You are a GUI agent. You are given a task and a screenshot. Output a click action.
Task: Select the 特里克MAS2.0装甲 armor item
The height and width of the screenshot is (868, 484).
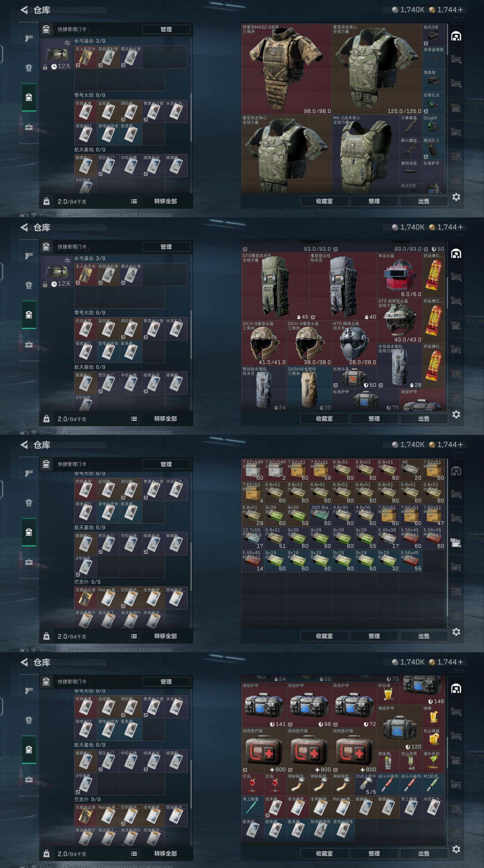pyautogui.click(x=286, y=69)
